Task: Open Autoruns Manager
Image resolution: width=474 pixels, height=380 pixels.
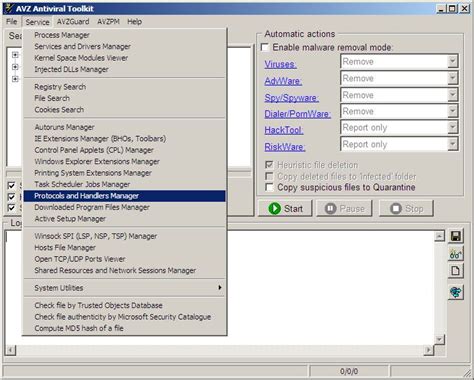Action: tap(125, 127)
